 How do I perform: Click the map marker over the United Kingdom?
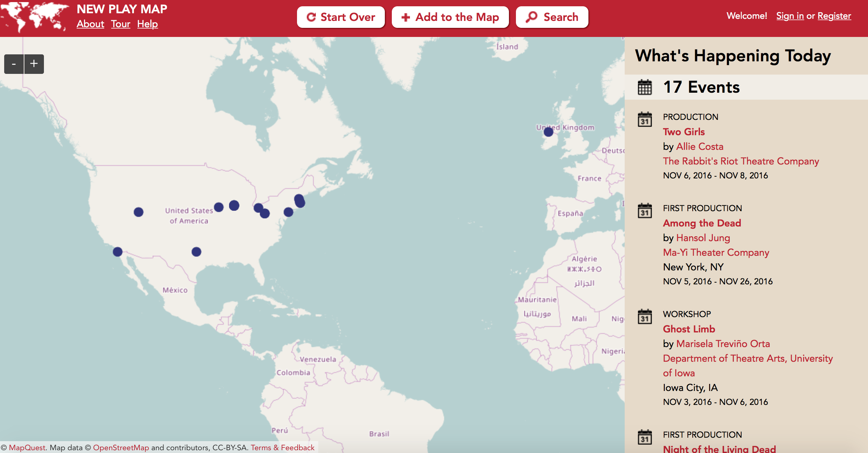[x=548, y=132]
